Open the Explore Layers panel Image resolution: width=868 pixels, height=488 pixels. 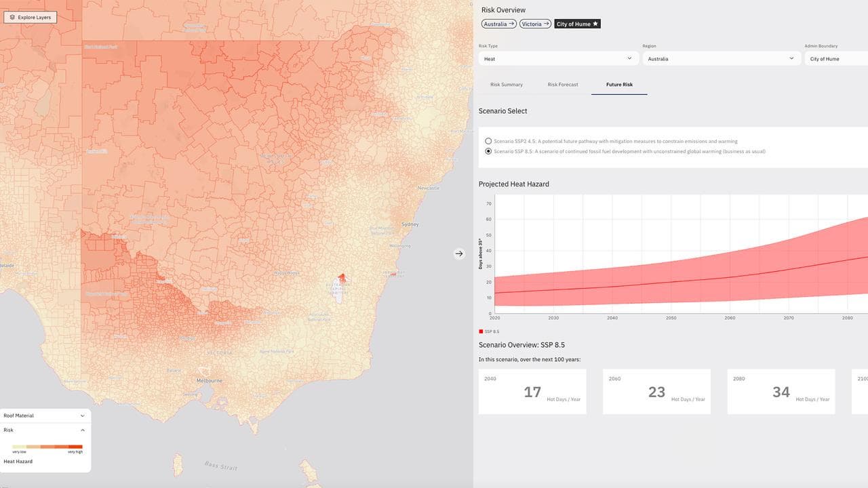click(30, 16)
